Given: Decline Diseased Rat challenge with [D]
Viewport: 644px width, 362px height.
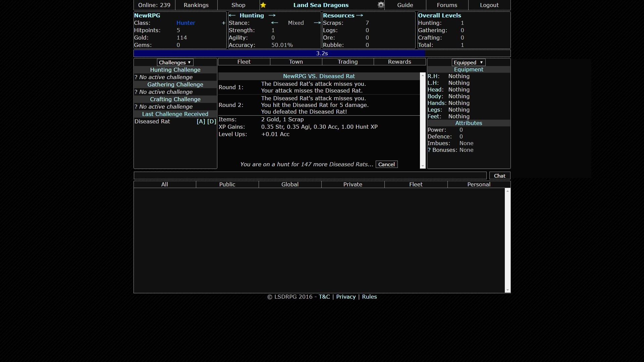Looking at the screenshot, I should pyautogui.click(x=212, y=121).
